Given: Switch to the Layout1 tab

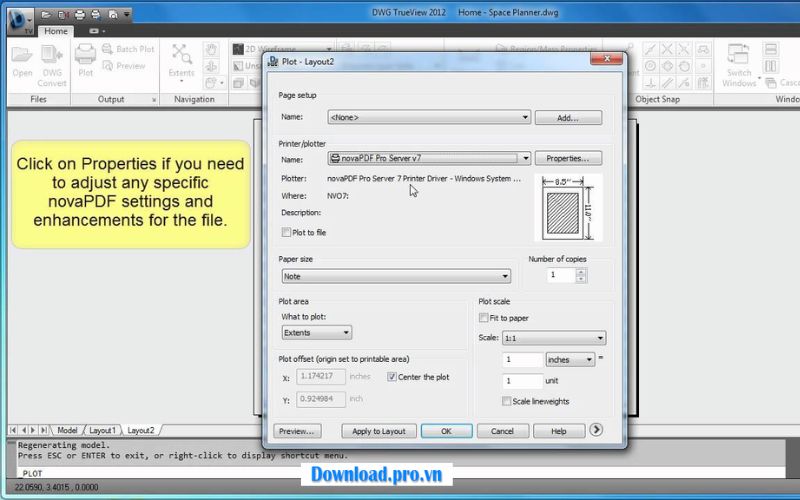Looking at the screenshot, I should click(102, 430).
